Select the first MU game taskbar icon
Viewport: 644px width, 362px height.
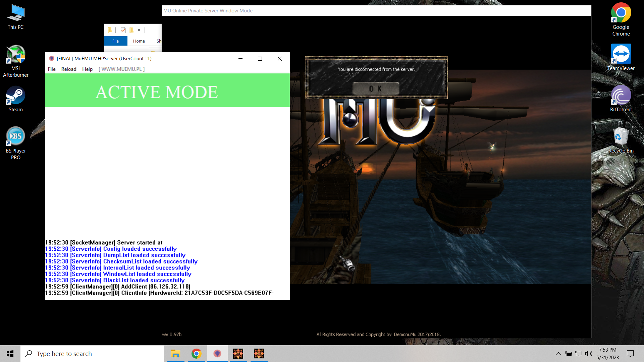click(x=238, y=354)
